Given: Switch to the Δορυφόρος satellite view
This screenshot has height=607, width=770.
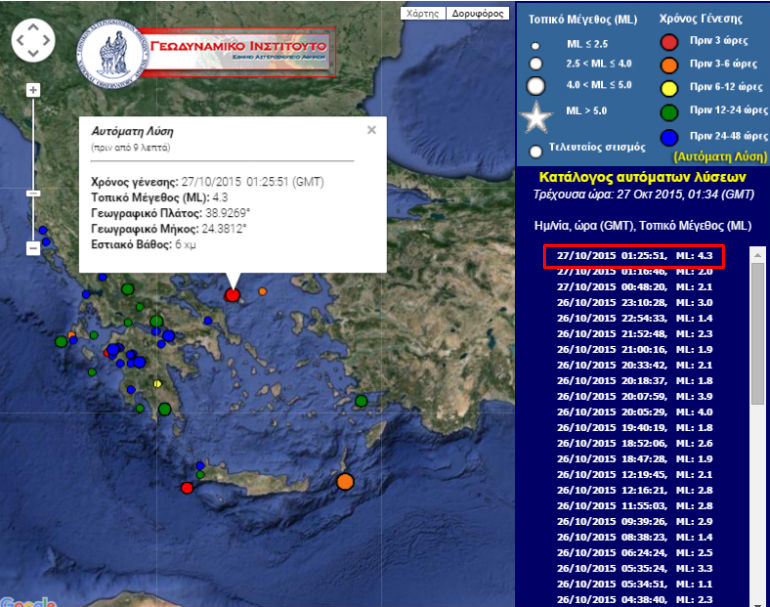Looking at the screenshot, I should (477, 14).
